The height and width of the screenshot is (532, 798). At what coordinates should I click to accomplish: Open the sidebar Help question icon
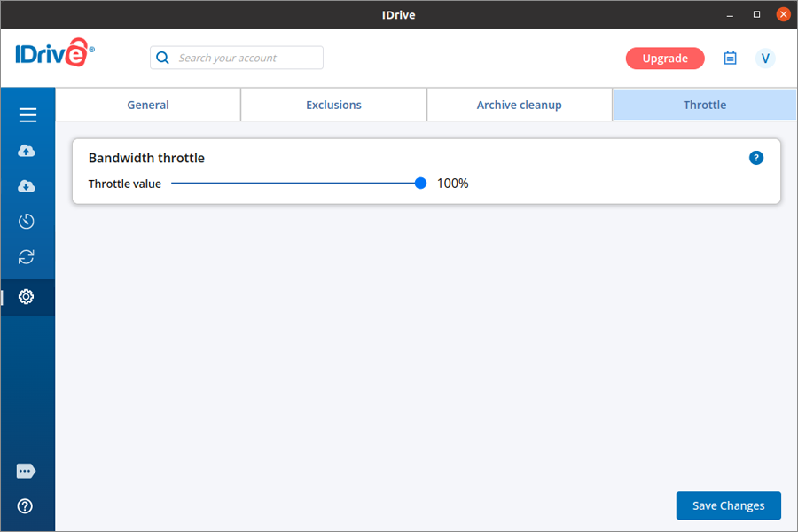coord(26,506)
